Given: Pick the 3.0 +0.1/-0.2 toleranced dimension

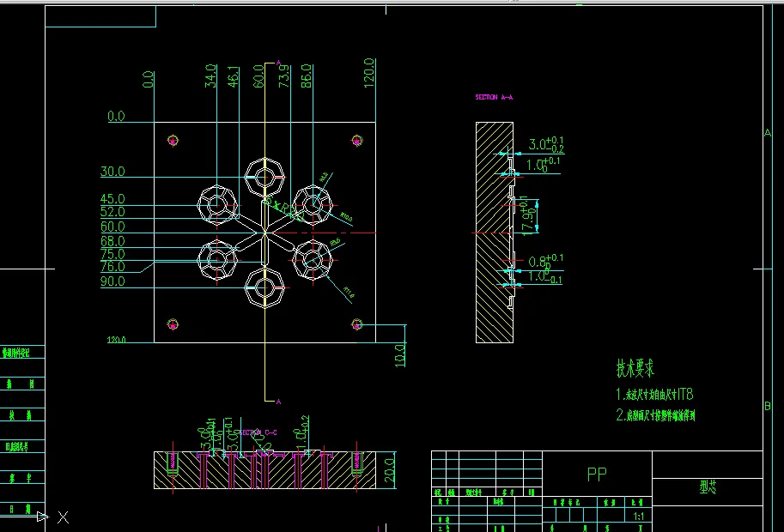Looking at the screenshot, I should tap(546, 144).
